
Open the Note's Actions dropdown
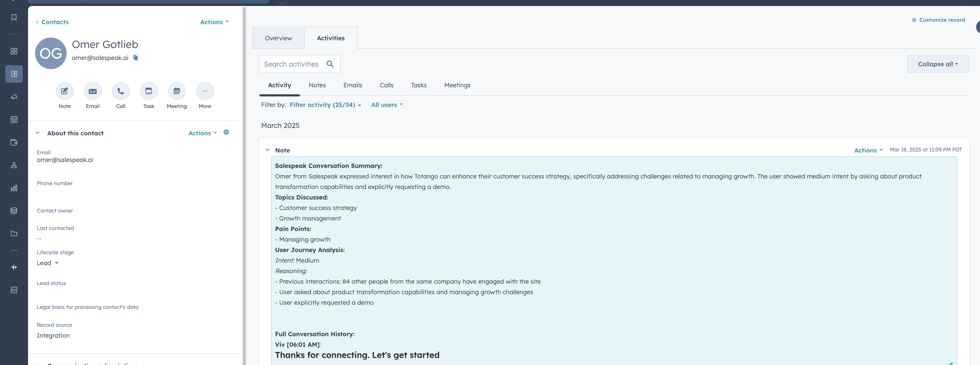868,150
